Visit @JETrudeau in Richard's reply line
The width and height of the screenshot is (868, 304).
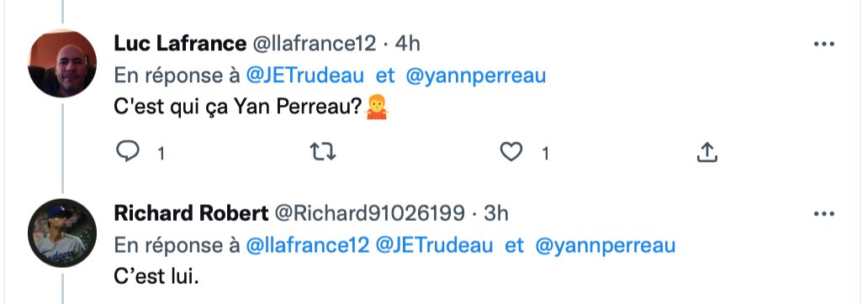point(434,245)
